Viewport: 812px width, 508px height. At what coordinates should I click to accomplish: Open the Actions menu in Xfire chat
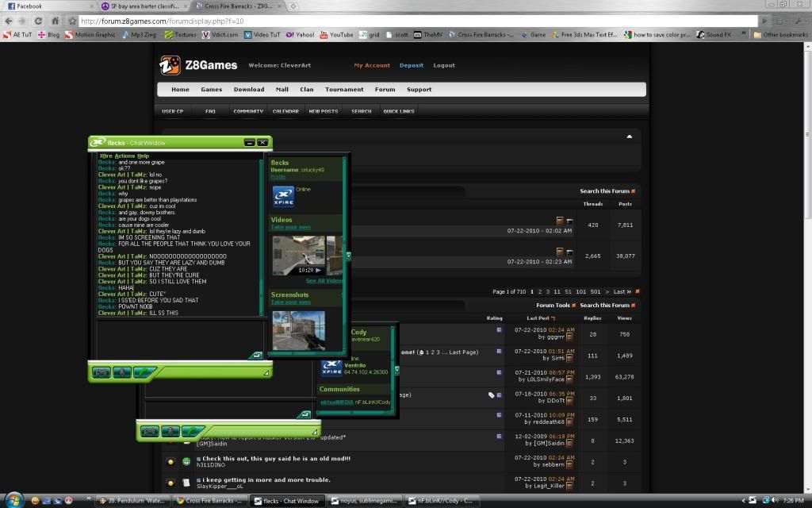tap(124, 156)
